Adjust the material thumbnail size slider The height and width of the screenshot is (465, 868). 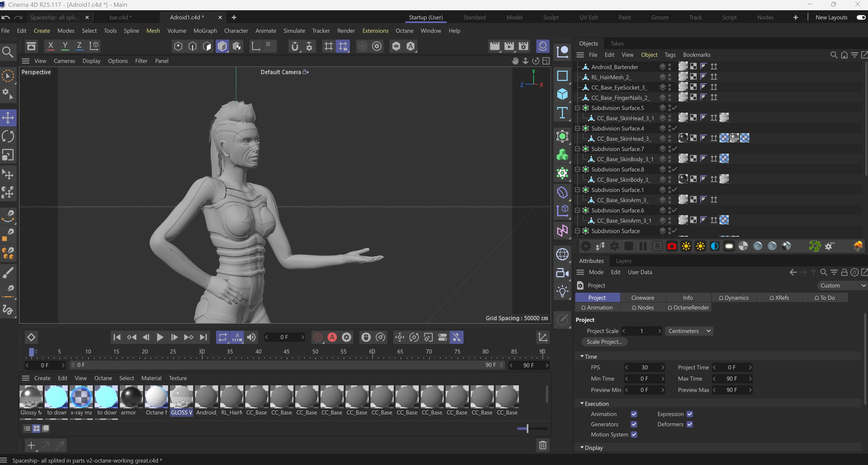[x=527, y=429]
